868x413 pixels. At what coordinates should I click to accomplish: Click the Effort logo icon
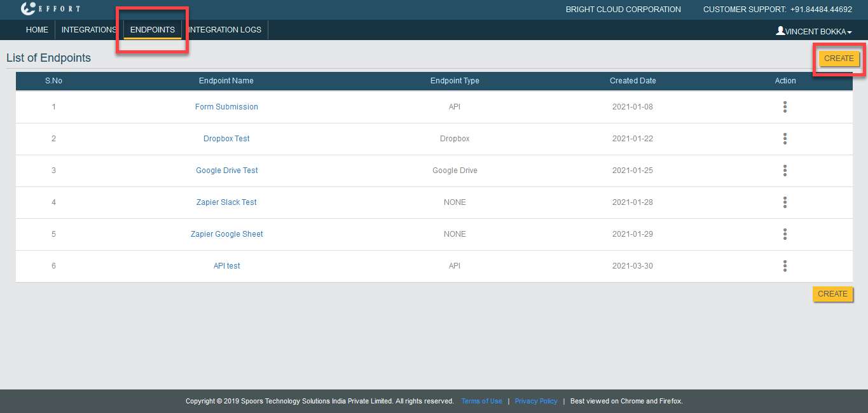[28, 9]
